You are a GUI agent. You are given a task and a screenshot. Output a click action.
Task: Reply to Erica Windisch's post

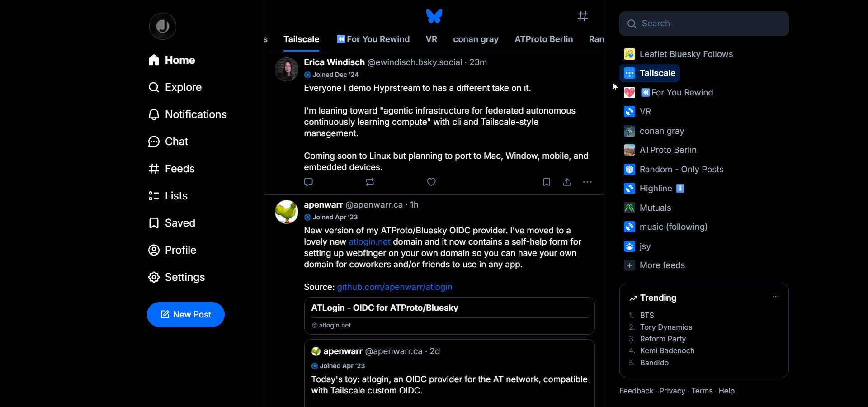[309, 182]
